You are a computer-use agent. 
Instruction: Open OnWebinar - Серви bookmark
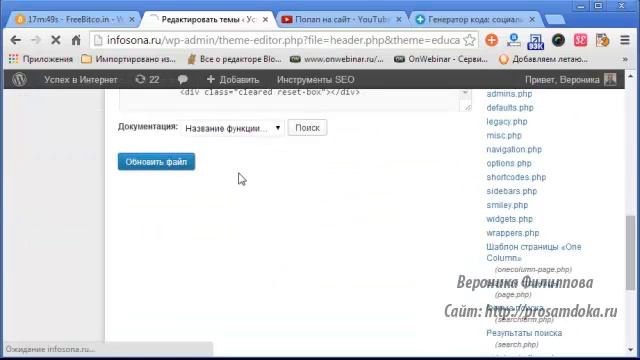point(441,59)
